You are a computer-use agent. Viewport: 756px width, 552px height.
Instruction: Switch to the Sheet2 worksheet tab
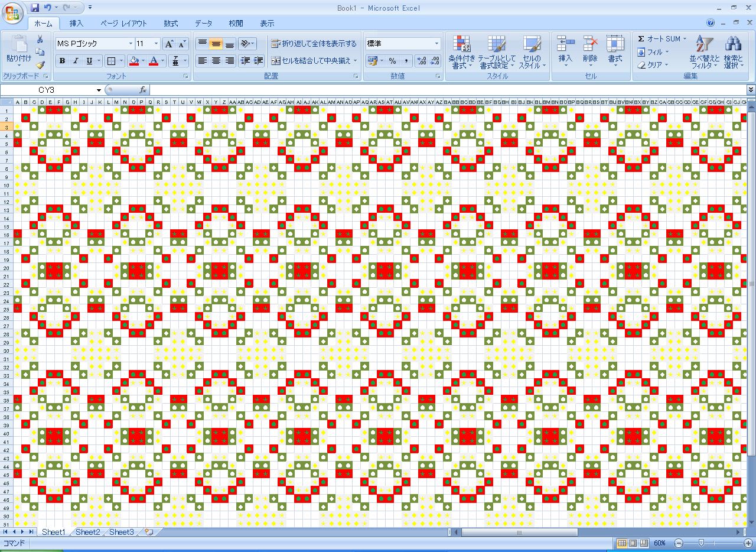click(x=87, y=532)
